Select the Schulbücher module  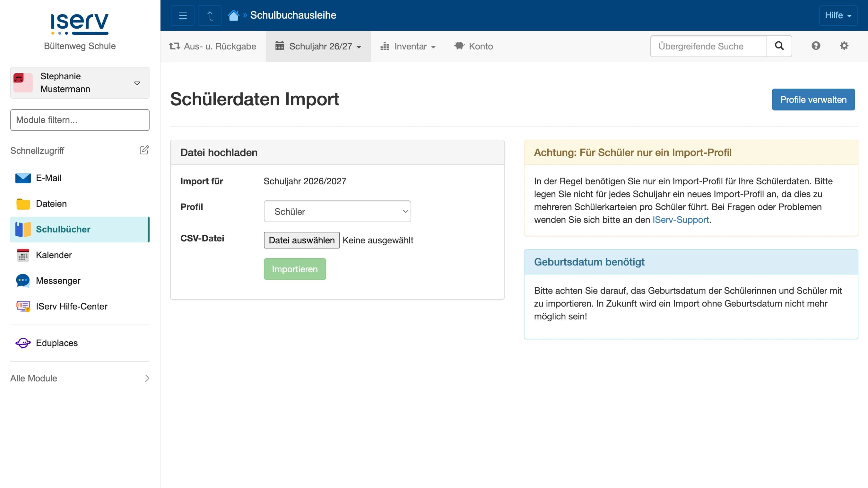click(x=63, y=229)
